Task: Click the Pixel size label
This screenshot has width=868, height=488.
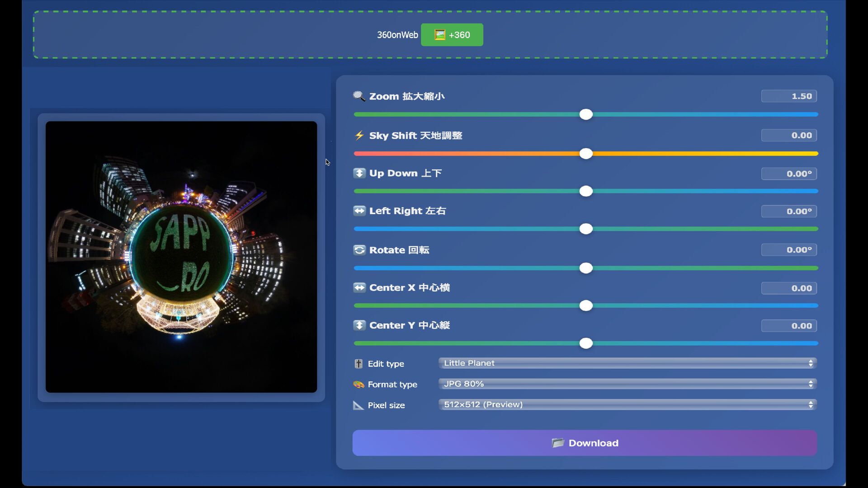Action: tap(387, 405)
